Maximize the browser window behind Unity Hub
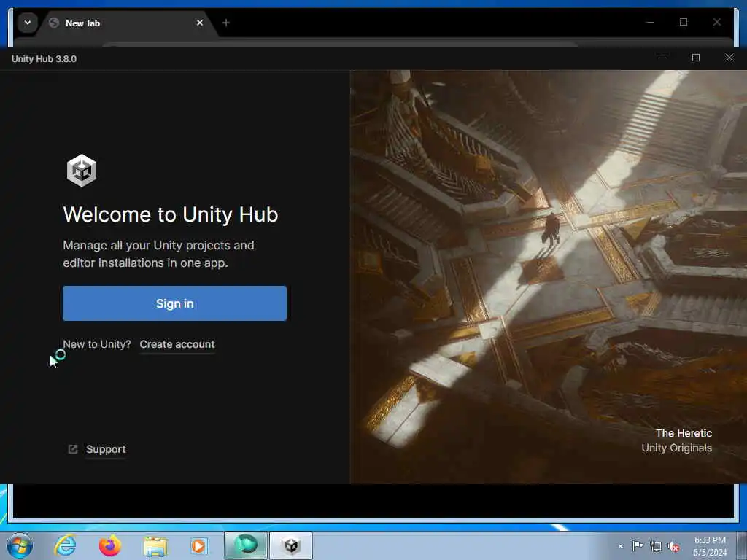Image resolution: width=747 pixels, height=560 pixels. pos(683,22)
